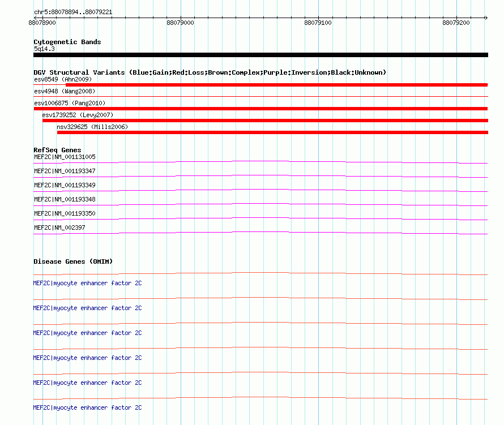Click the esv1739252 (Levy2007) variant label
The height and width of the screenshot is (425, 504).
pos(78,115)
